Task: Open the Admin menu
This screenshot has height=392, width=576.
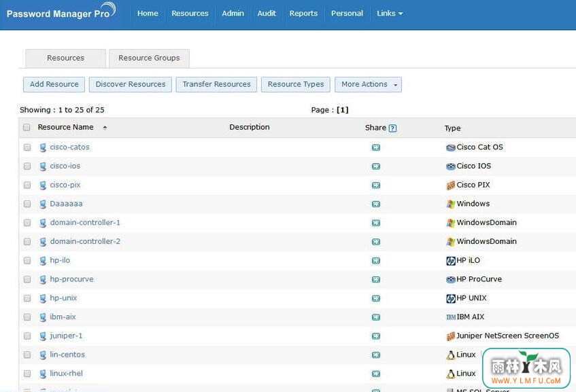Action: (233, 13)
